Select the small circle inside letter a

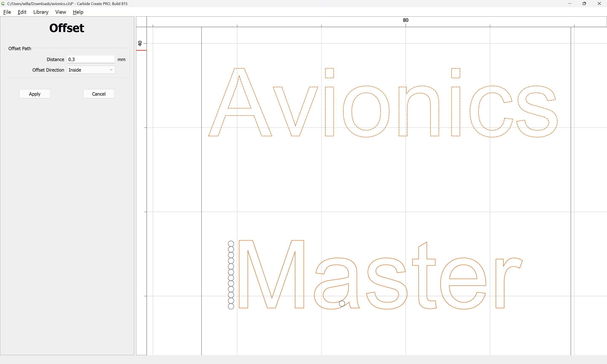coord(342,304)
